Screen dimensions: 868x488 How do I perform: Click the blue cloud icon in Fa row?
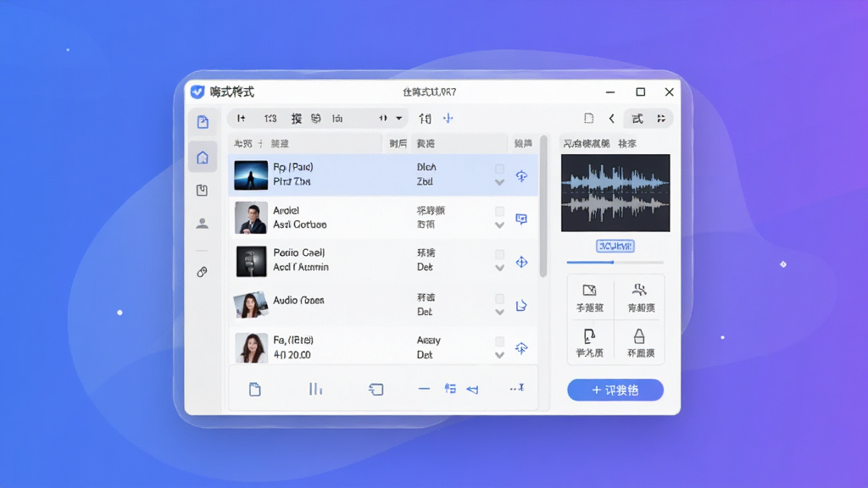pos(521,348)
